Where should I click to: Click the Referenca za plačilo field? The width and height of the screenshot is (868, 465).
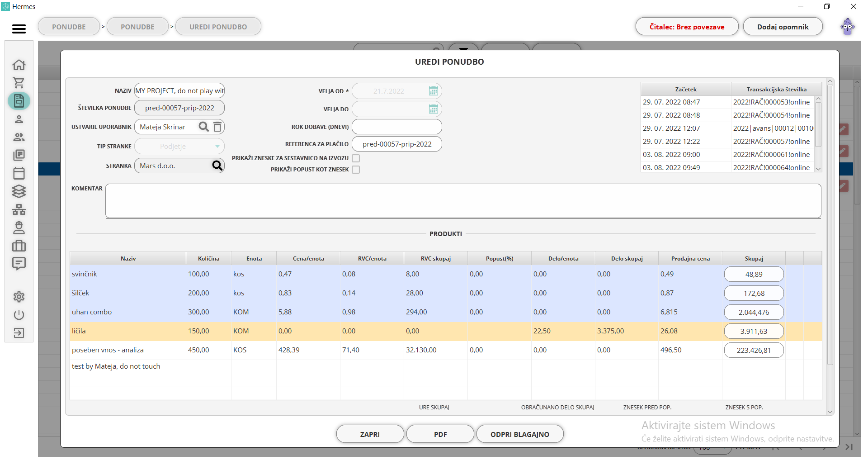397,144
